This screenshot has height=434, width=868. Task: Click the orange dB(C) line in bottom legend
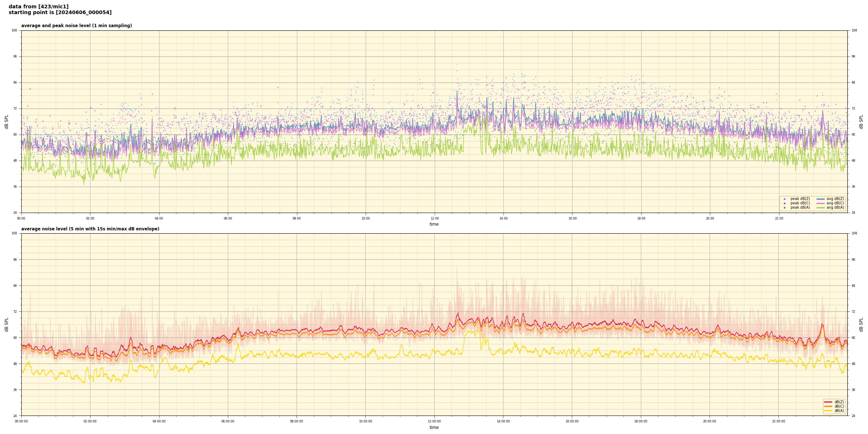click(x=828, y=406)
